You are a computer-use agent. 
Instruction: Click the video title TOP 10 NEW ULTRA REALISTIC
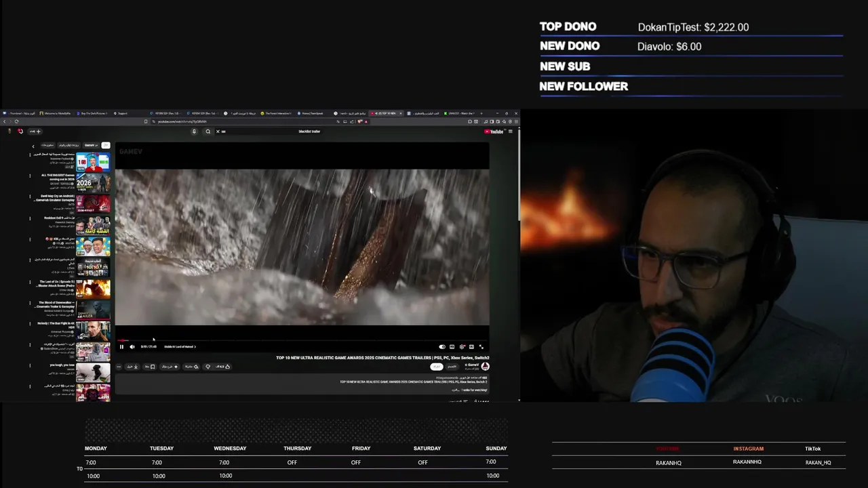pos(382,358)
